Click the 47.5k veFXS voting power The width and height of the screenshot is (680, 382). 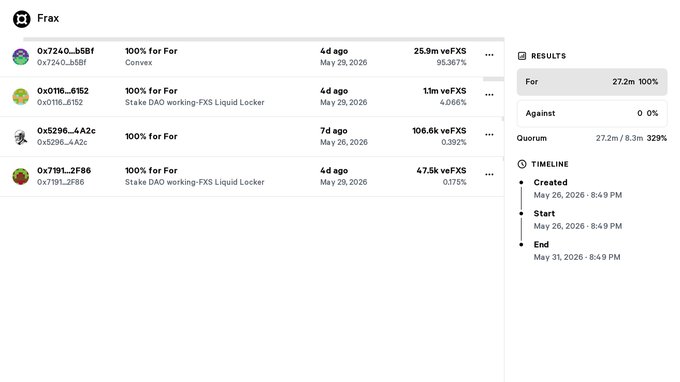coord(441,171)
